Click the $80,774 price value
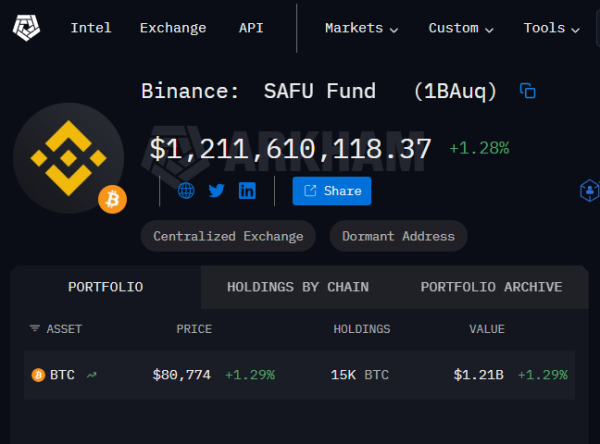The image size is (600, 444). point(181,375)
